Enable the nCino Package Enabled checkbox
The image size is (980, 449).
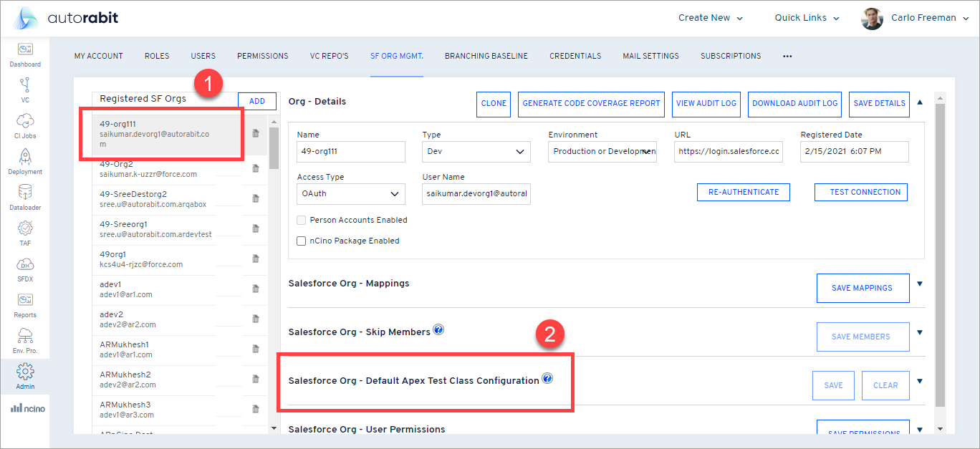302,241
